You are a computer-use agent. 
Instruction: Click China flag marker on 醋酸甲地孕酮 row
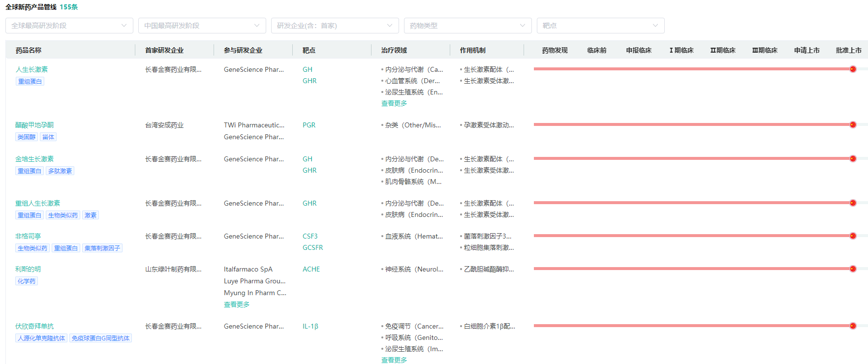click(853, 124)
